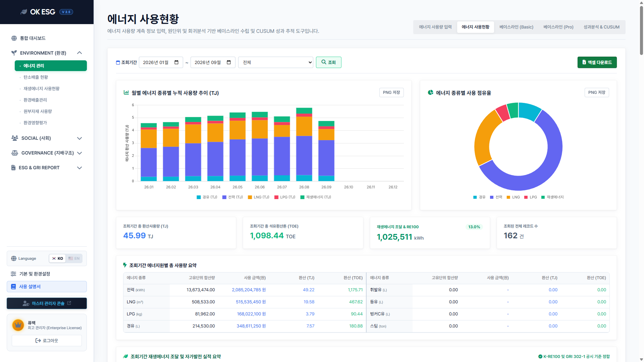This screenshot has height=362, width=644.
Task: Click the orange LNG segment of the donut
Action: pyautogui.click(x=484, y=137)
